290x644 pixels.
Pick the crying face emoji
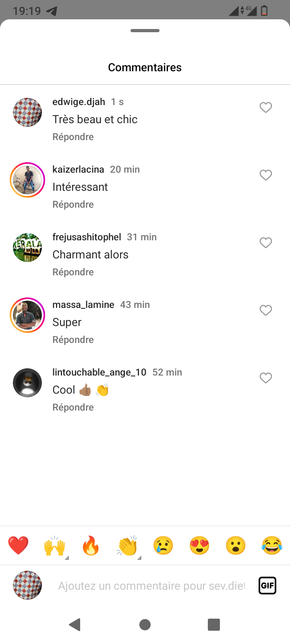[x=163, y=546]
